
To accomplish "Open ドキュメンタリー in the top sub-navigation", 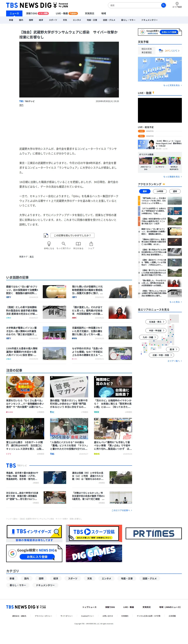I will click(149, 20).
